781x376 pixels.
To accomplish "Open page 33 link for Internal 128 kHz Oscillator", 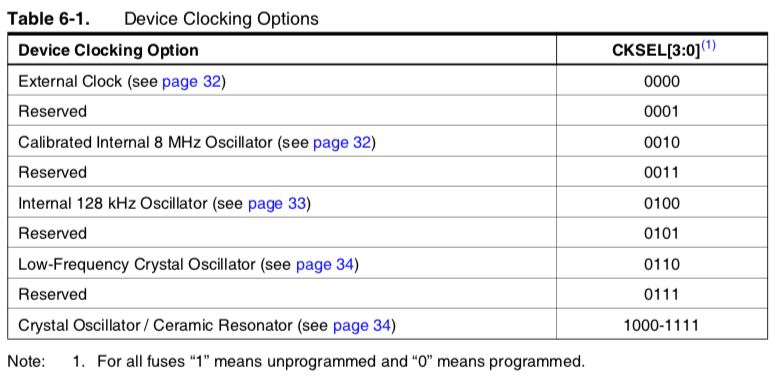I will [x=276, y=203].
